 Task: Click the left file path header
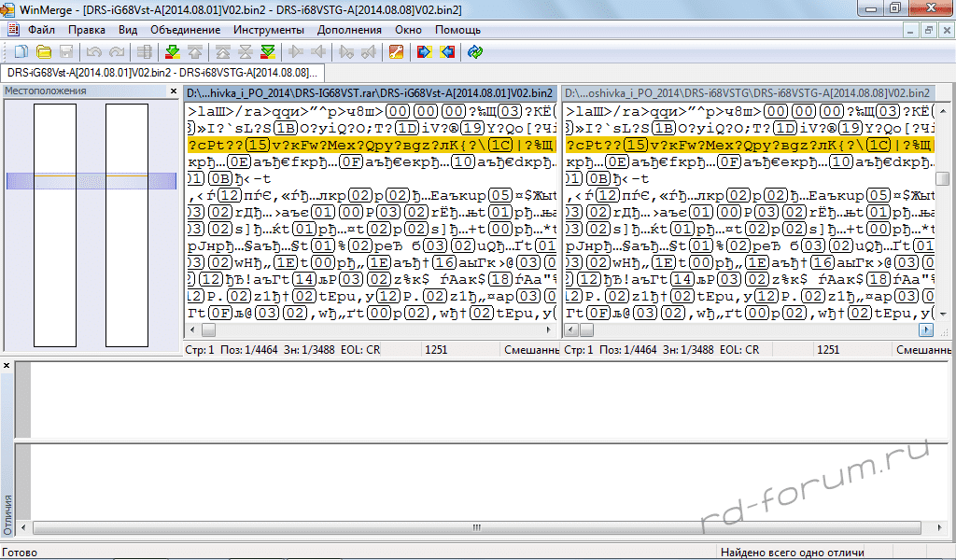pyautogui.click(x=371, y=93)
